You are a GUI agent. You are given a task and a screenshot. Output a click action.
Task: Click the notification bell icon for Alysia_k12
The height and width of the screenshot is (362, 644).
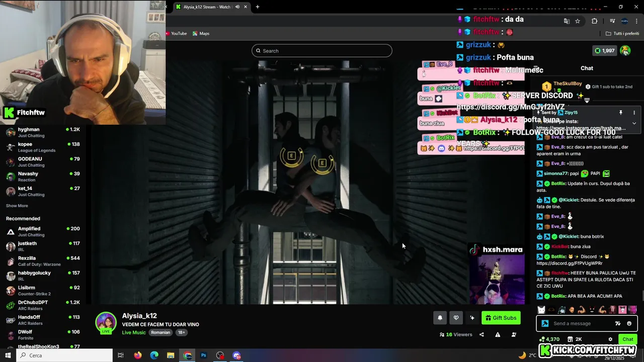point(440,318)
